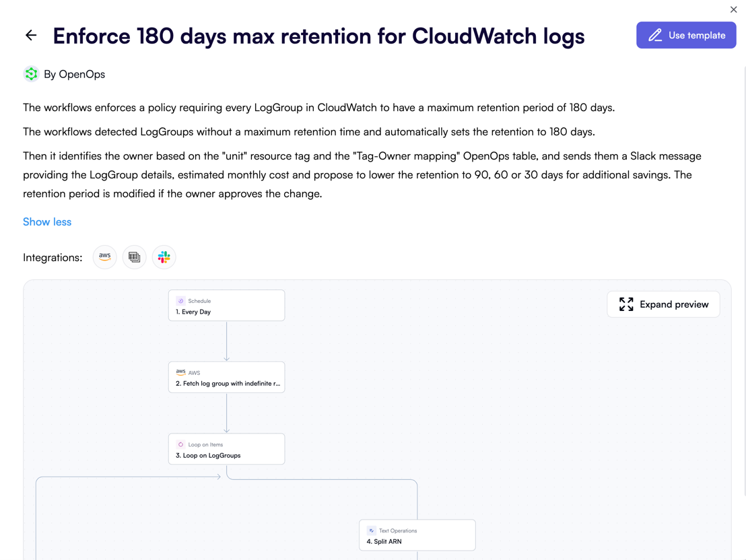Select the '1. Every Day' workflow node

pyautogui.click(x=226, y=306)
